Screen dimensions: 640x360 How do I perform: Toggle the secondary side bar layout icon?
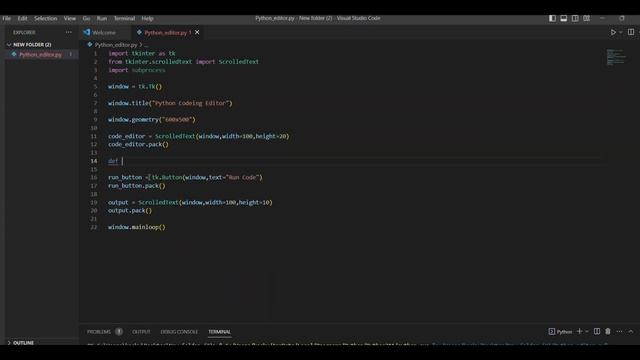pyautogui.click(x=575, y=18)
